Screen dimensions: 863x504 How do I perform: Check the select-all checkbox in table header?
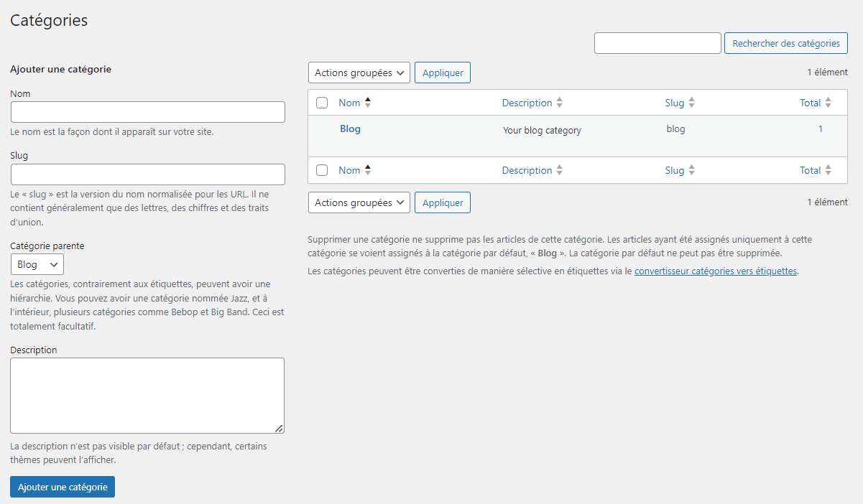pyautogui.click(x=322, y=103)
